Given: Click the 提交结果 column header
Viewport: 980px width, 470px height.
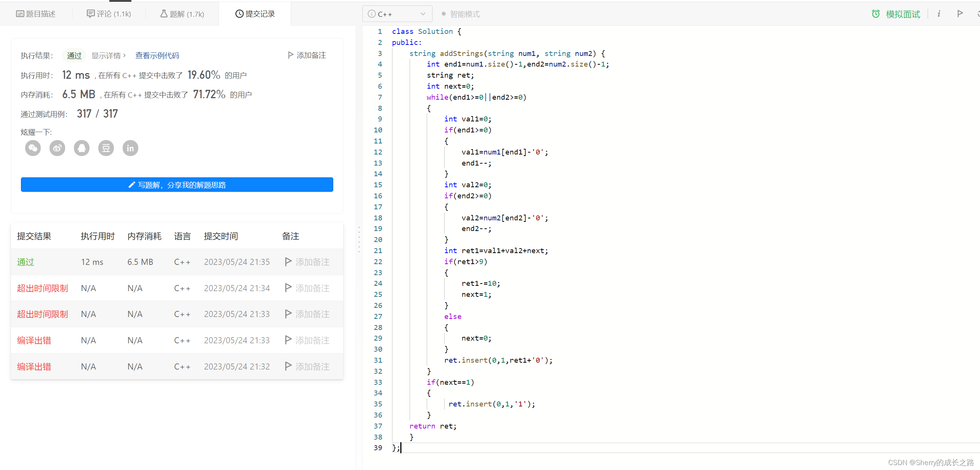Looking at the screenshot, I should [34, 236].
